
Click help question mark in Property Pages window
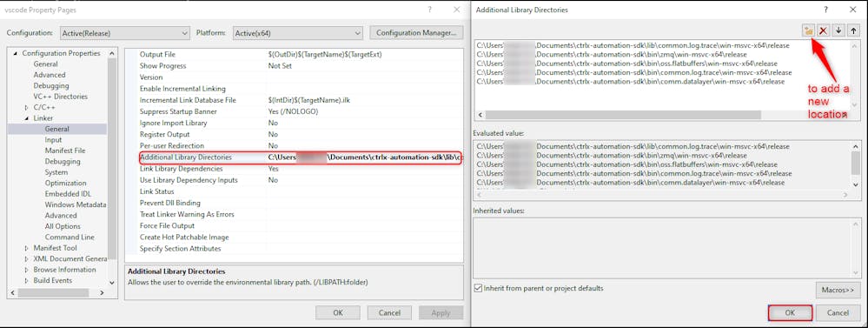430,10
